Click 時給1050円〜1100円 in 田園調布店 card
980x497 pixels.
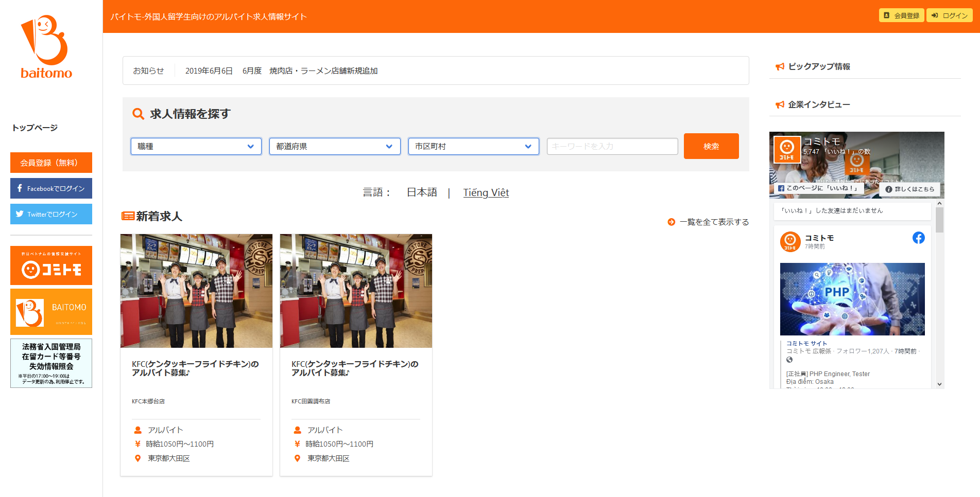339,444
